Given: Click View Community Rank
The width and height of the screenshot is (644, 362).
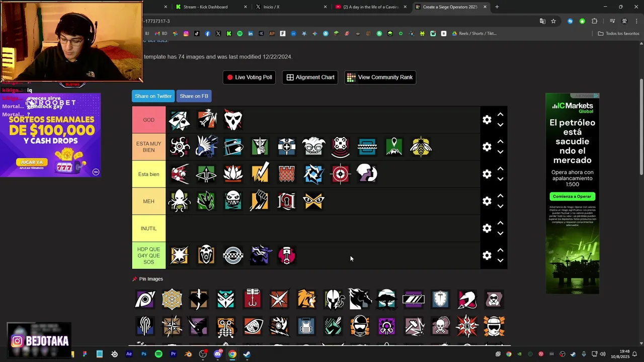Looking at the screenshot, I should click(380, 77).
